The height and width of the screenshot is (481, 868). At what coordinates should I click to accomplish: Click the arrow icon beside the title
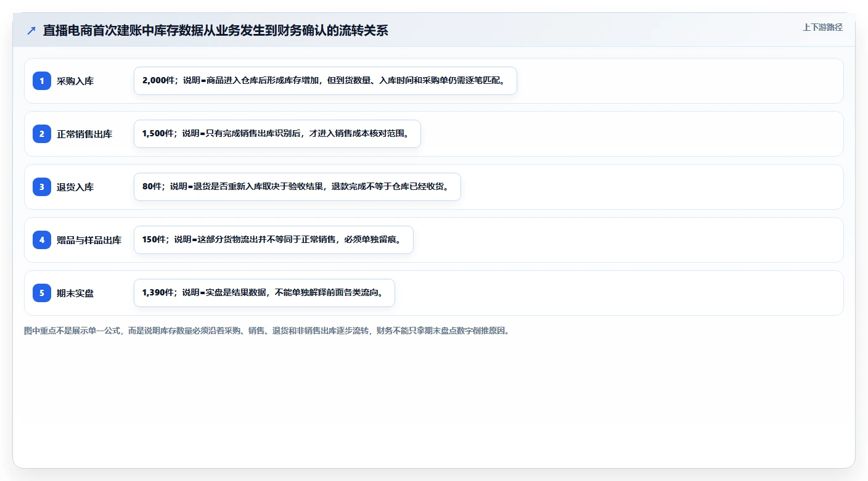pos(31,31)
